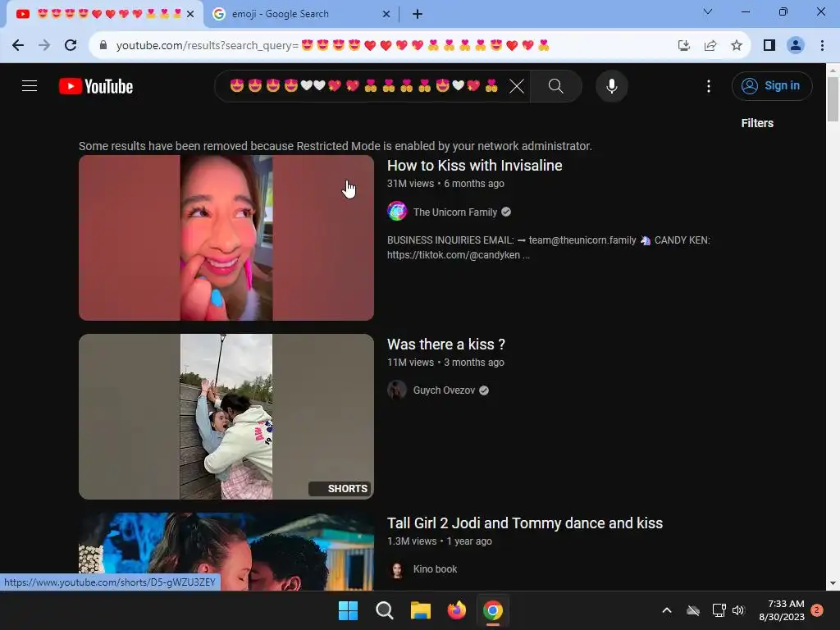Bookmark this page with the star
The width and height of the screenshot is (840, 630).
point(737,46)
